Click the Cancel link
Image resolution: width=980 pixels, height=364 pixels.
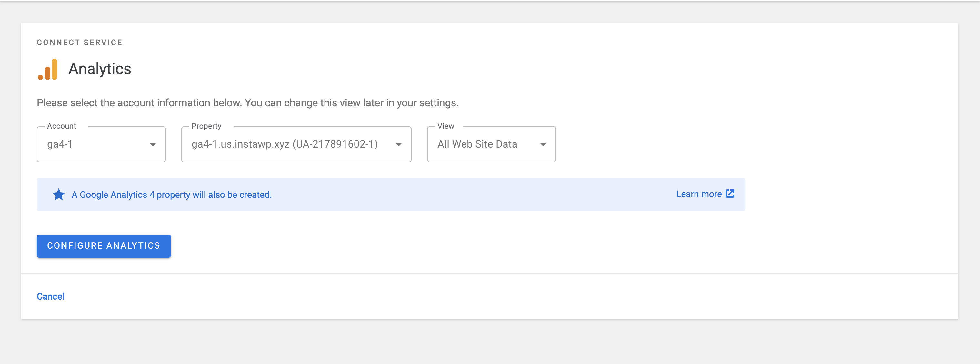click(x=51, y=296)
